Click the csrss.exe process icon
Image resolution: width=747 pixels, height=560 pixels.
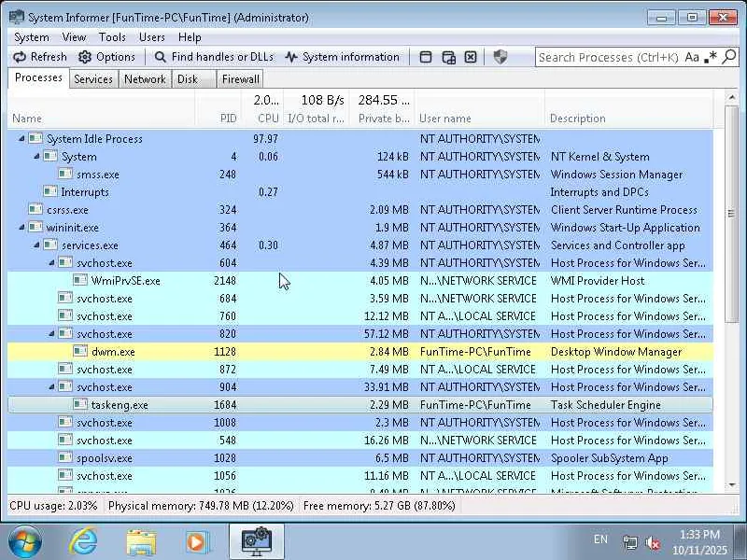coord(35,209)
